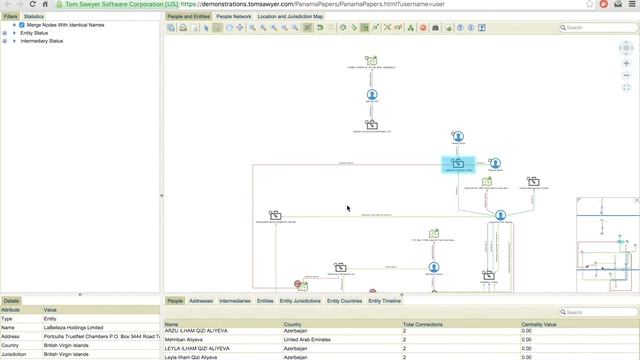Click the United Arab Emirates country cell
This screenshot has width=640, height=360.
307,340
